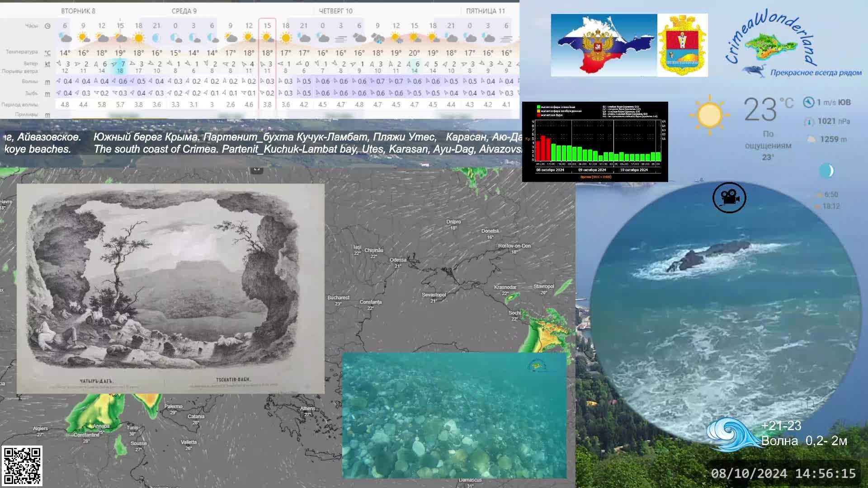The width and height of the screenshot is (868, 488).
Task: Click the crescent moon phase icon
Action: 826,170
